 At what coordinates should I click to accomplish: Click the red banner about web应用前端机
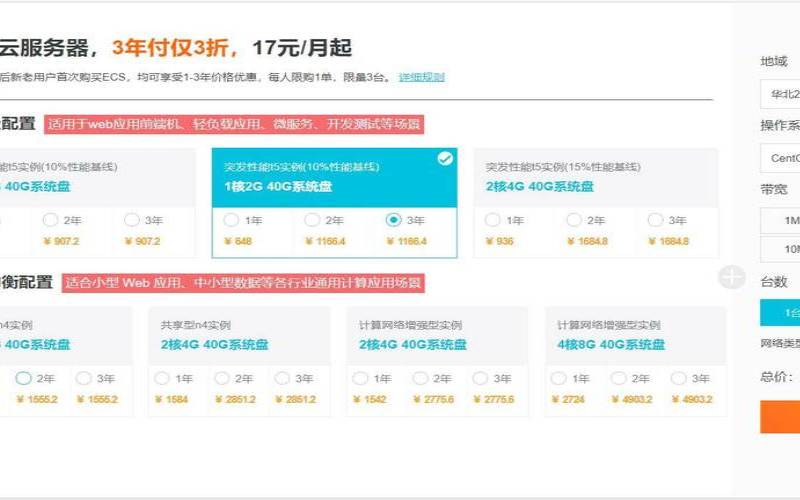pyautogui.click(x=234, y=124)
